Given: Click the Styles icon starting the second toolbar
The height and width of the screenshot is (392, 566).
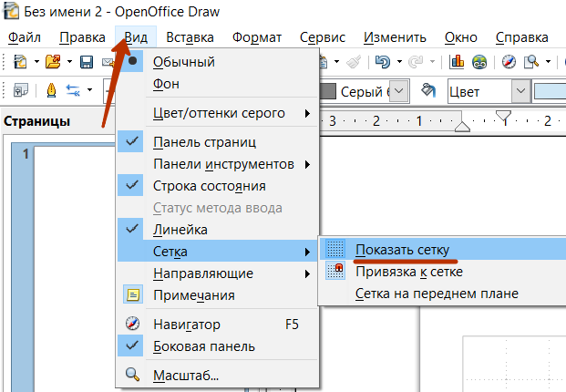Looking at the screenshot, I should point(21,90).
